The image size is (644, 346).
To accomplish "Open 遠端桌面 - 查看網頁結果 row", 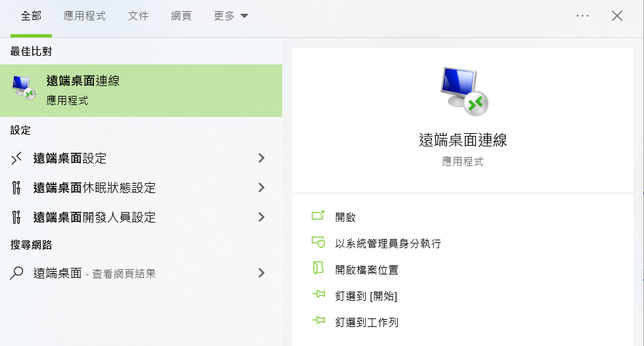I will pos(141,273).
